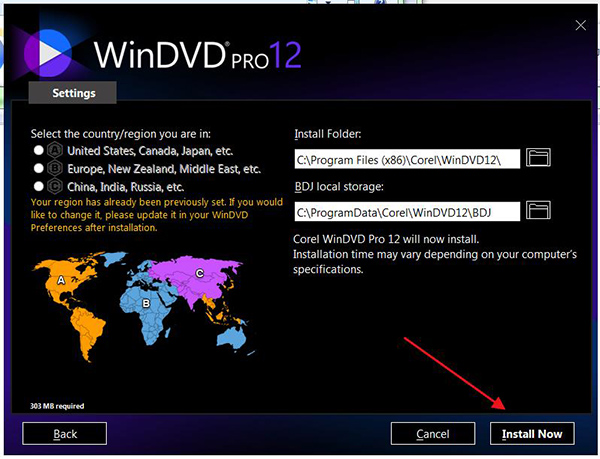600x459 pixels.
Task: Click the WinDVD play logo icon
Action: coord(48,52)
